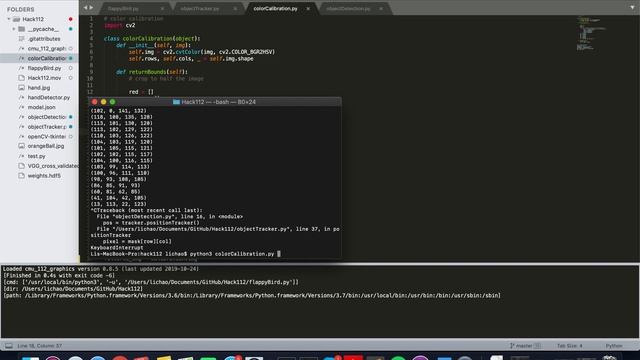
Task: Click the '[Finished in 0.4s' output line
Action: 59,276
